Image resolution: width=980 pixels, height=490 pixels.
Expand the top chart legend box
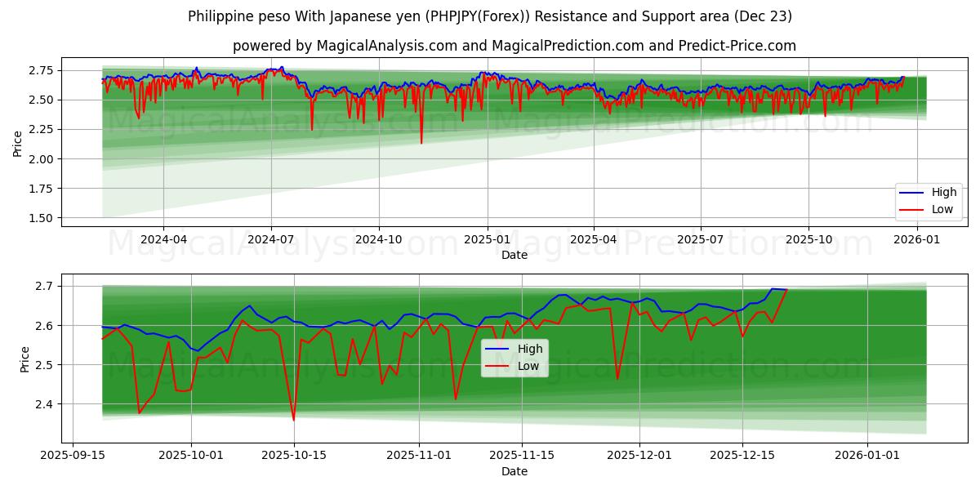930,200
